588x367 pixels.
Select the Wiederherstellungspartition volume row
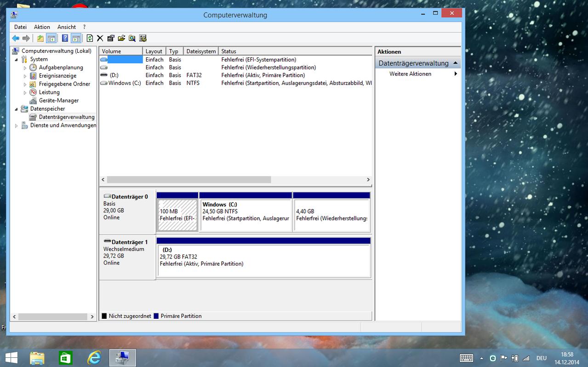click(x=235, y=68)
